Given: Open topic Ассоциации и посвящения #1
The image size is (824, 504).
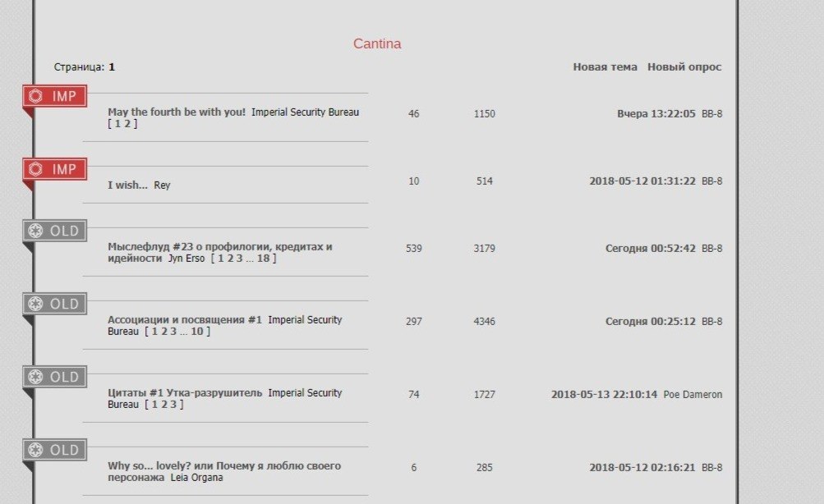Looking at the screenshot, I should coord(185,319).
